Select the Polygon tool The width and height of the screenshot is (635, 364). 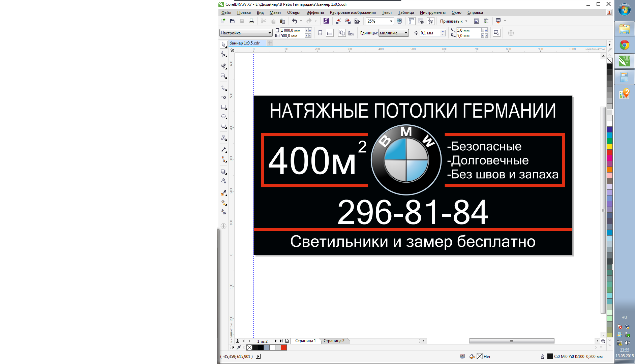coord(223,126)
